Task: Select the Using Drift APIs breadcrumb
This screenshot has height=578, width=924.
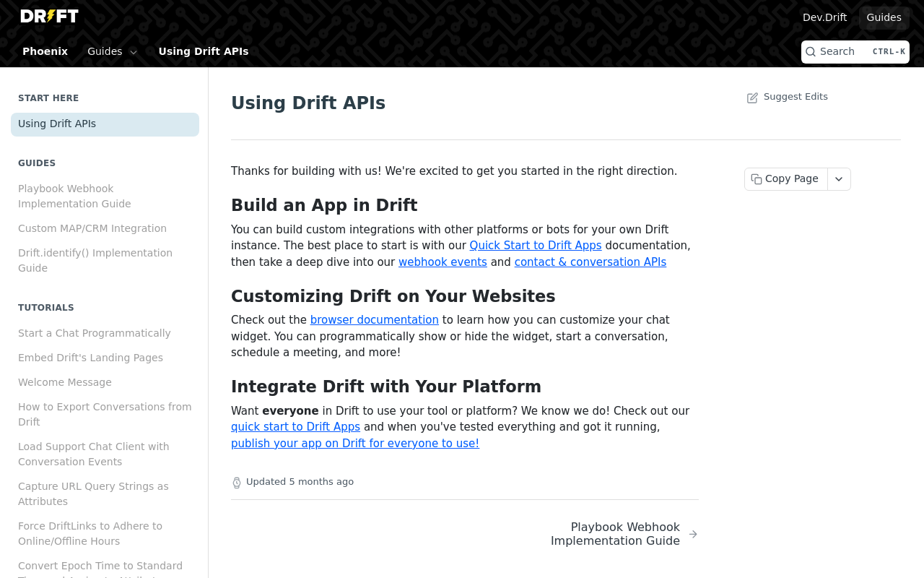Action: 204,51
